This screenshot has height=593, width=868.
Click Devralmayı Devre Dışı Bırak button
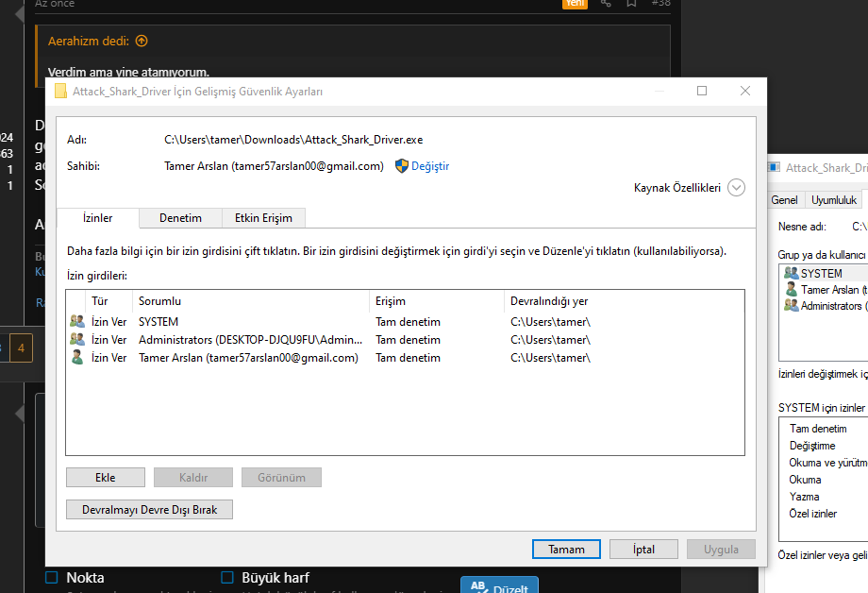(149, 510)
